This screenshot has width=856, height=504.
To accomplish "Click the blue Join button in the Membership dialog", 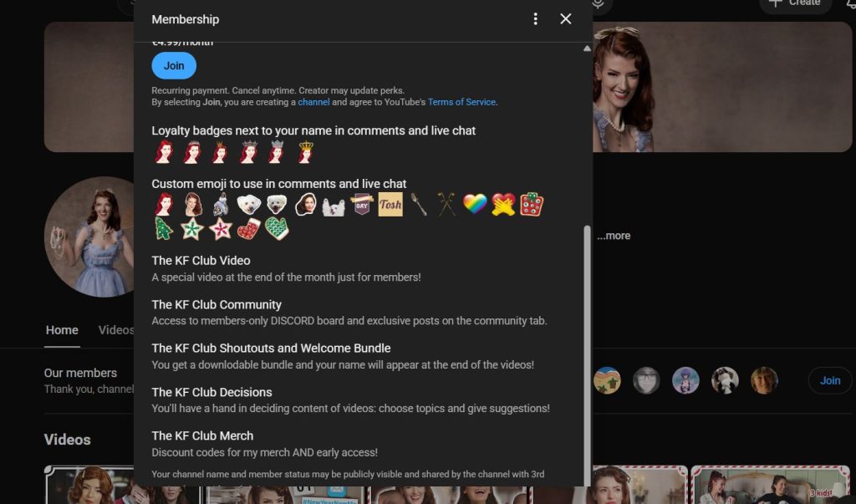I will click(x=174, y=65).
